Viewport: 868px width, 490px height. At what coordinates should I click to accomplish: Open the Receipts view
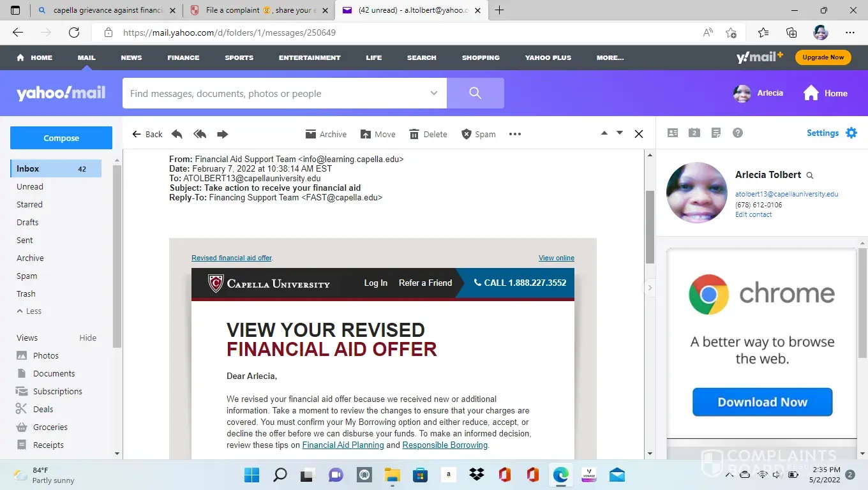41,445
